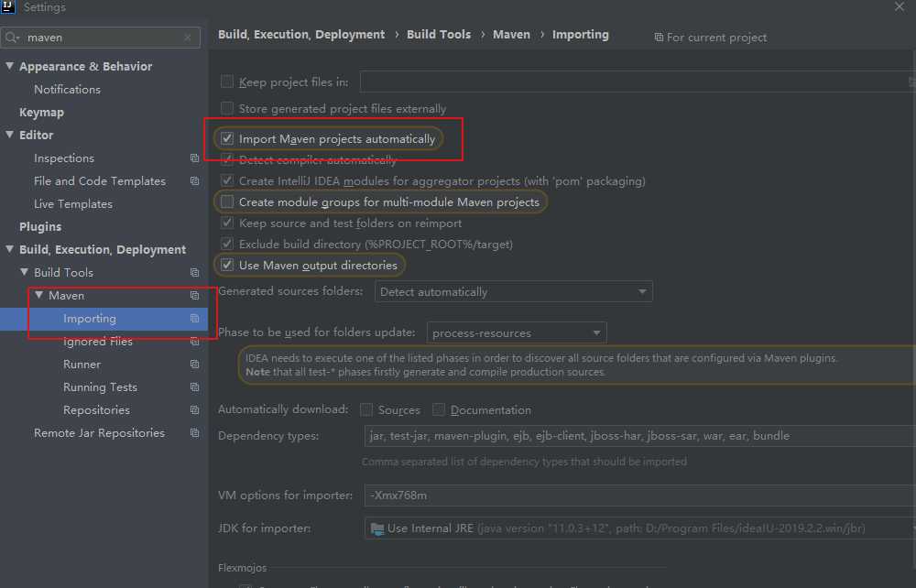The height and width of the screenshot is (588, 916).
Task: Click the project-level icon next to File and Code Templates
Action: (x=194, y=181)
